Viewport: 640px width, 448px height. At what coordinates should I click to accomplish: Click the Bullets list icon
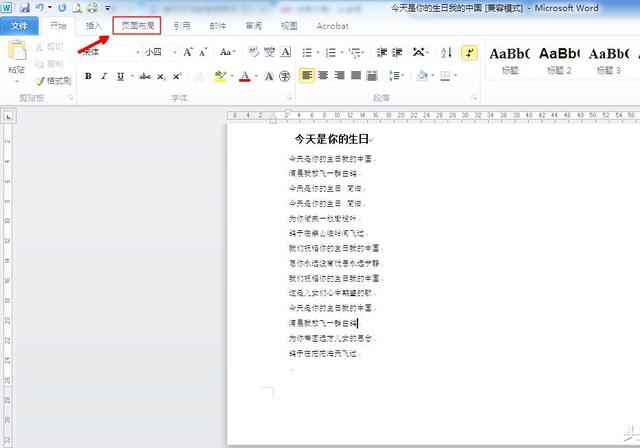pos(307,53)
